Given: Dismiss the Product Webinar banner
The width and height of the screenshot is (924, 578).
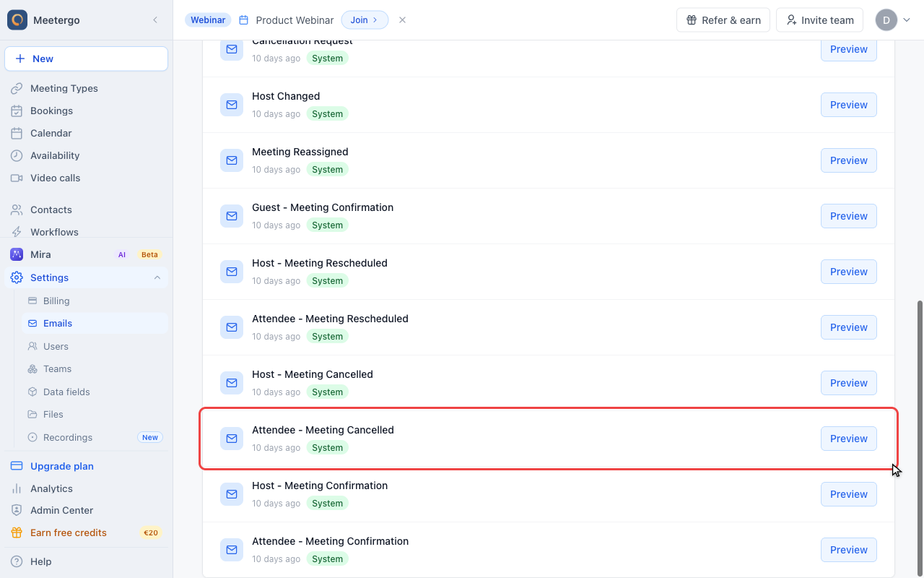Looking at the screenshot, I should point(402,20).
